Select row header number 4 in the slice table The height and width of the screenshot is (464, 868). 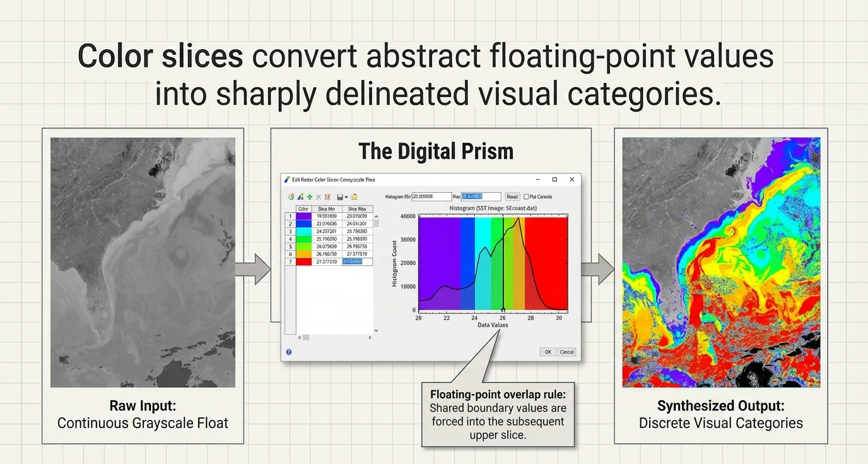coord(290,239)
